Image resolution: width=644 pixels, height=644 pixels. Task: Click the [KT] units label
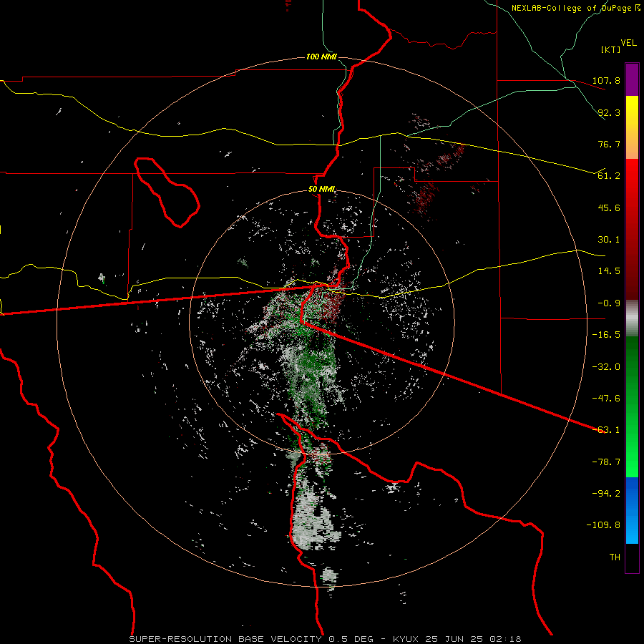[x=610, y=49]
